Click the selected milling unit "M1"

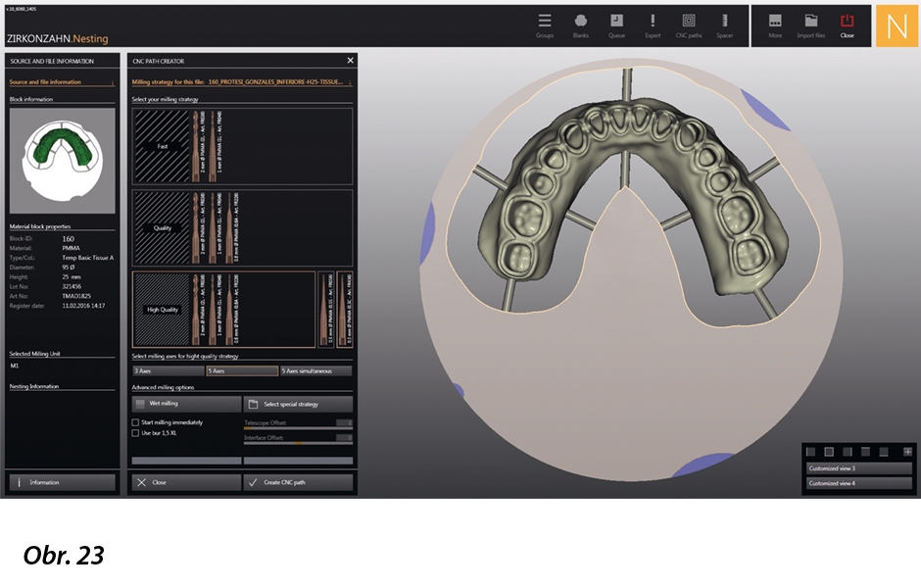15,366
